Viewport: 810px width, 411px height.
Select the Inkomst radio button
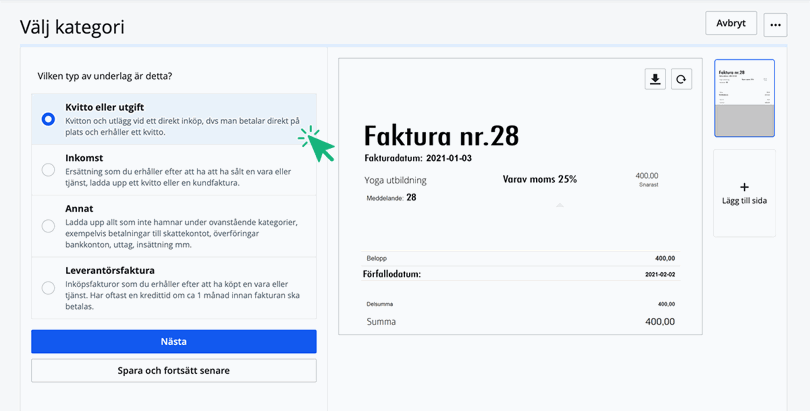48,170
